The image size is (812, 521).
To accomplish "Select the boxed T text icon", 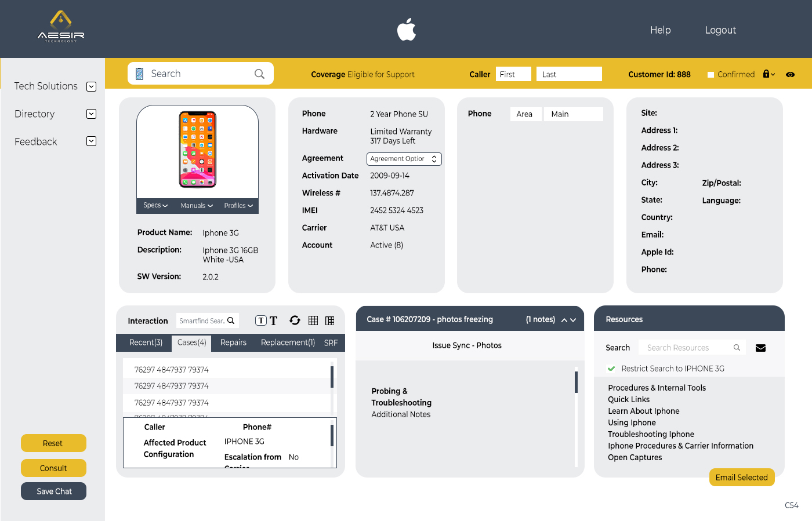I will (x=261, y=320).
